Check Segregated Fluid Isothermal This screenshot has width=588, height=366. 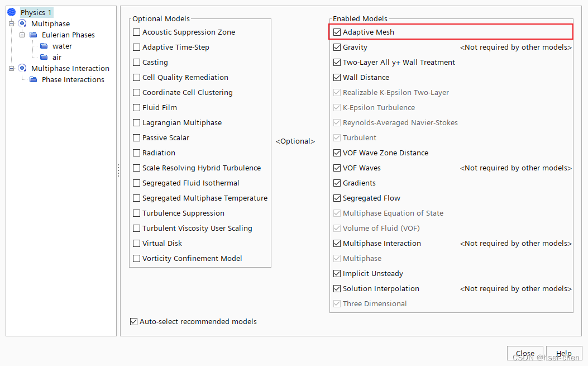pyautogui.click(x=136, y=183)
